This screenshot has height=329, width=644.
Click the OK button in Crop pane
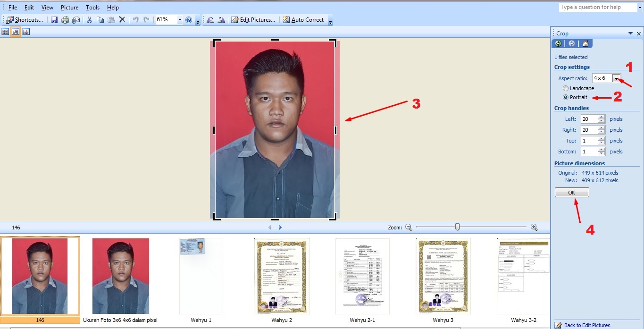click(572, 193)
